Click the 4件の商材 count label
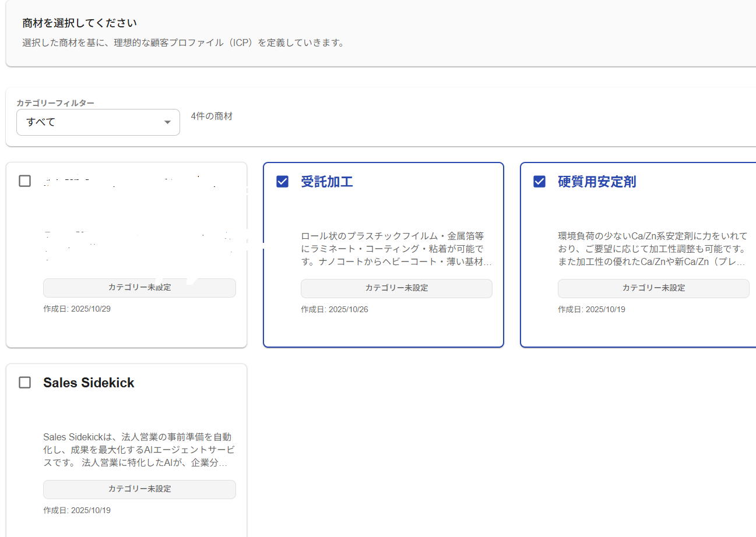 point(212,116)
